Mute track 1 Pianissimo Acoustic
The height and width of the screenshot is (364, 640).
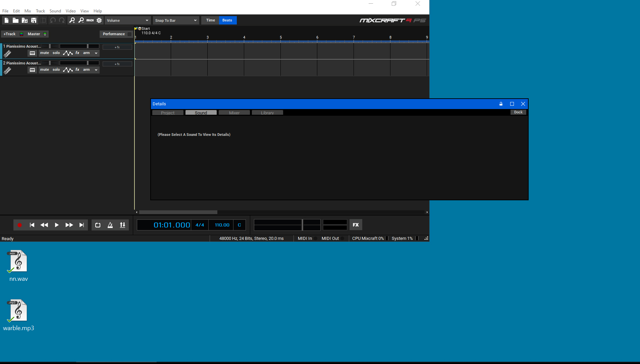pos(45,53)
